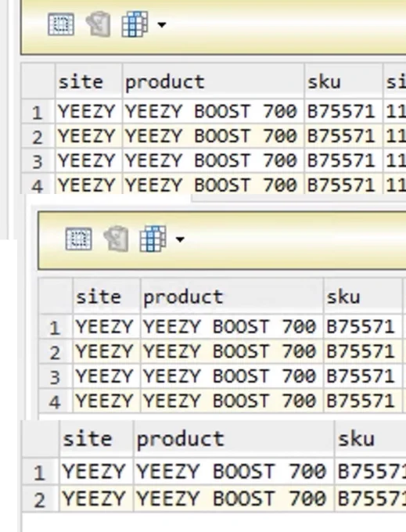Click the grid view icon in upper toolbar
This screenshot has width=406, height=532.
[x=61, y=24]
